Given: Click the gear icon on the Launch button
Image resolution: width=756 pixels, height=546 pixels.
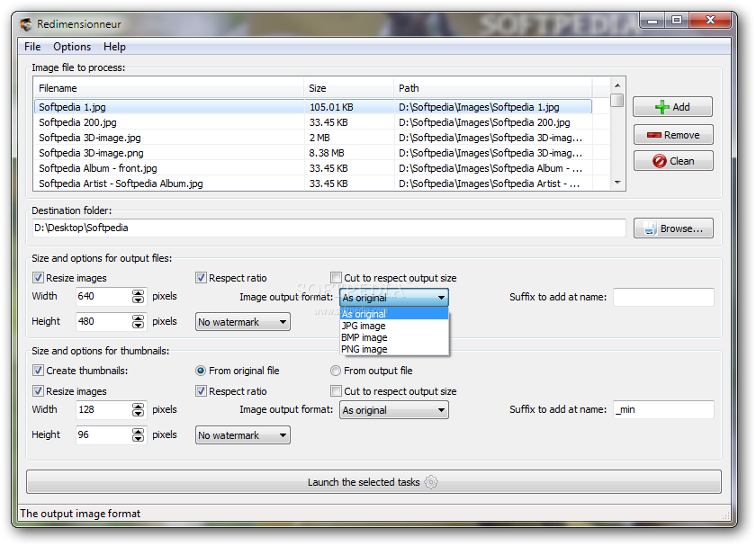Looking at the screenshot, I should point(431,482).
